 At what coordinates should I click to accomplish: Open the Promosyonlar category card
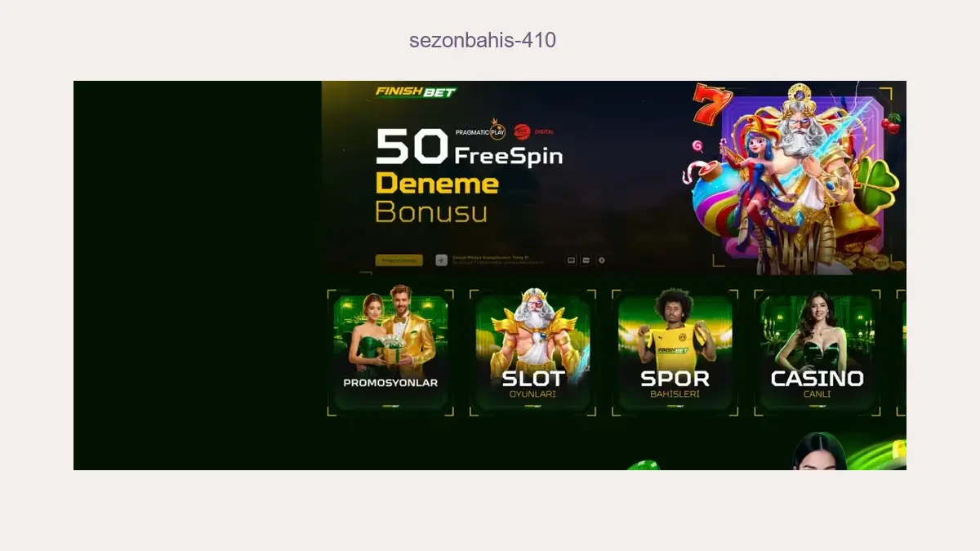(x=390, y=353)
